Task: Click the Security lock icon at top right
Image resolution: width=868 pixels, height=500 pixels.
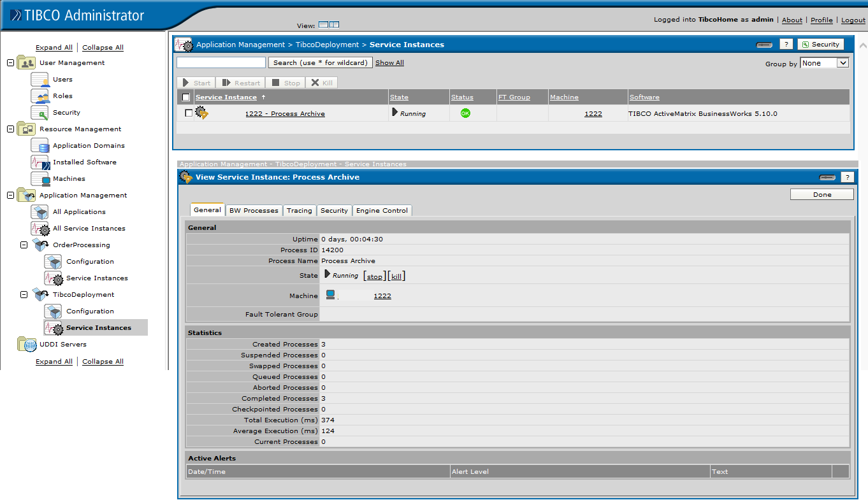Action: pyautogui.click(x=820, y=44)
